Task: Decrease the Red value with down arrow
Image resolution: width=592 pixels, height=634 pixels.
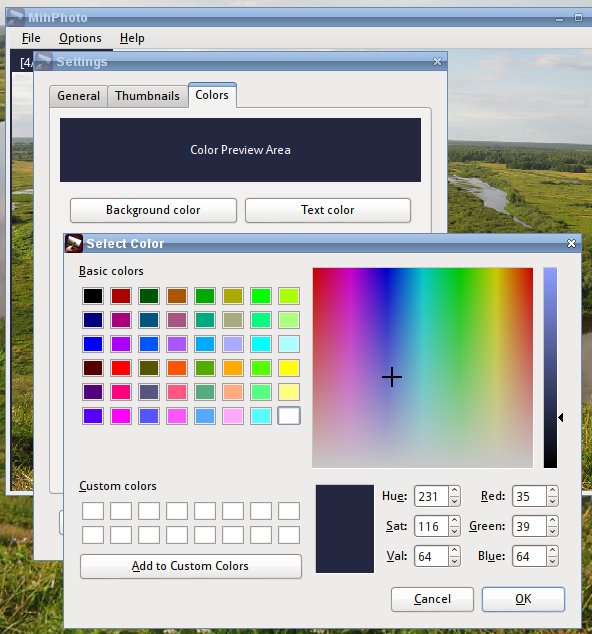Action: tap(552, 501)
